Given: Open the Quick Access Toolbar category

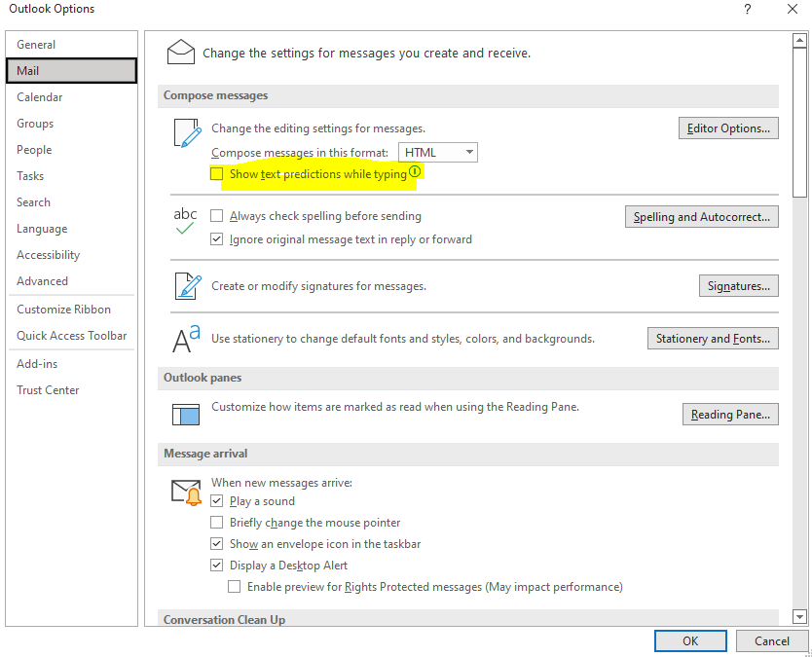Looking at the screenshot, I should pos(71,336).
